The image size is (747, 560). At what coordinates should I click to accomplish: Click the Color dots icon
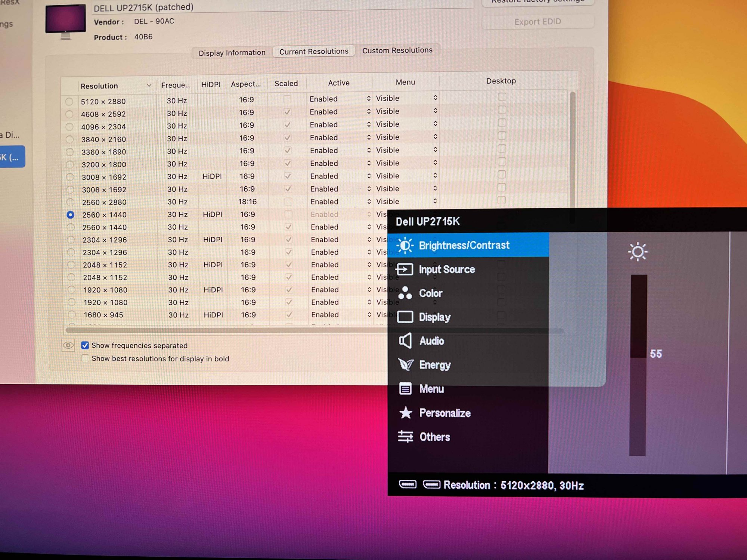pyautogui.click(x=405, y=293)
